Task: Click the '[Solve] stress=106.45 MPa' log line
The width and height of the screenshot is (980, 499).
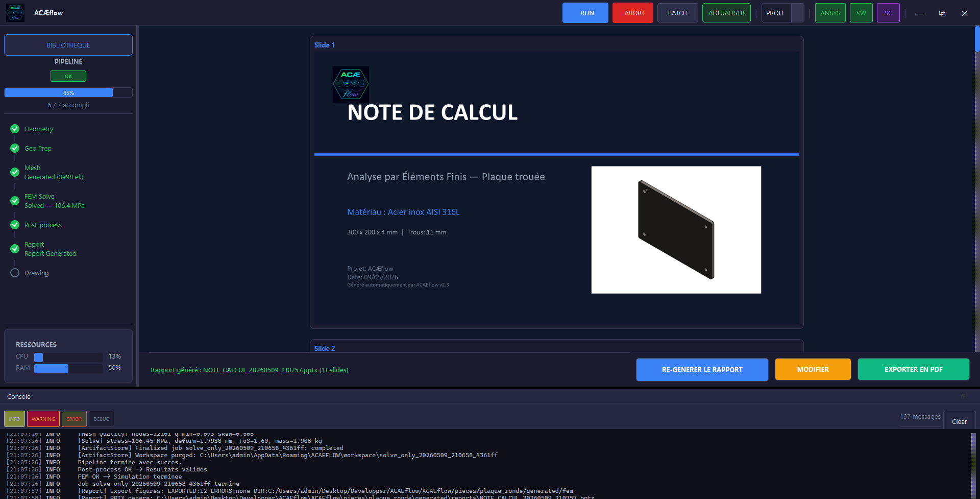Action: click(x=200, y=441)
